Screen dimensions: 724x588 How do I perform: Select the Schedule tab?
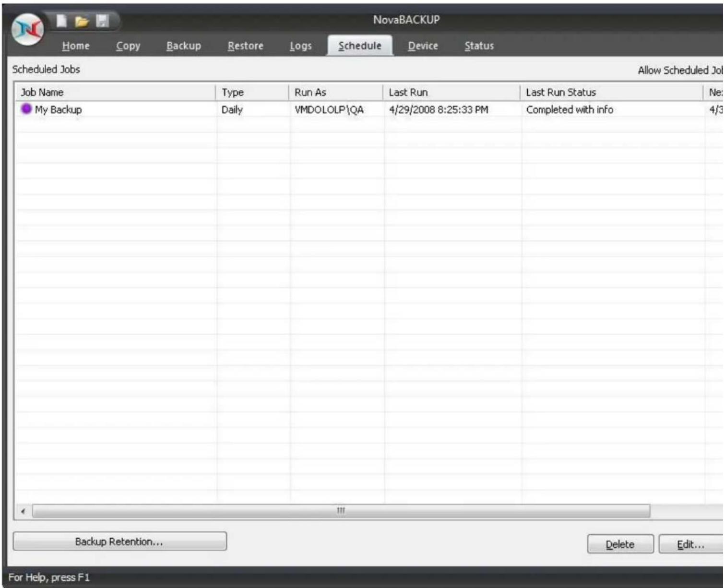pyautogui.click(x=360, y=46)
